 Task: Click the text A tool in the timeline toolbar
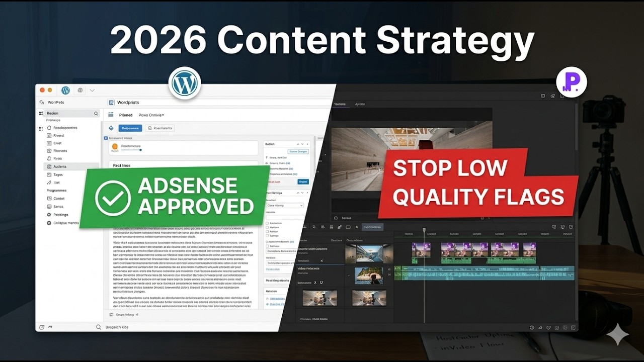click(357, 227)
